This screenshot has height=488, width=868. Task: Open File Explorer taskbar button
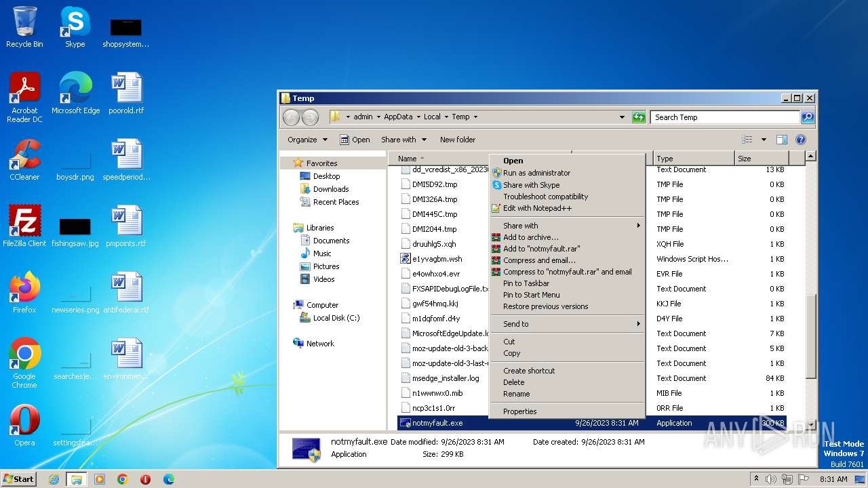point(77,479)
